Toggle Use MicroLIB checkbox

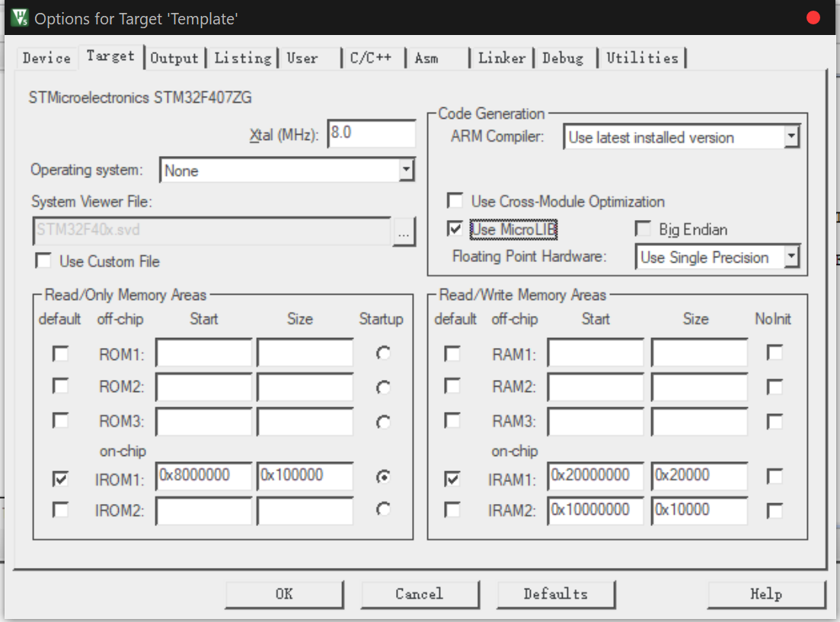pyautogui.click(x=455, y=229)
